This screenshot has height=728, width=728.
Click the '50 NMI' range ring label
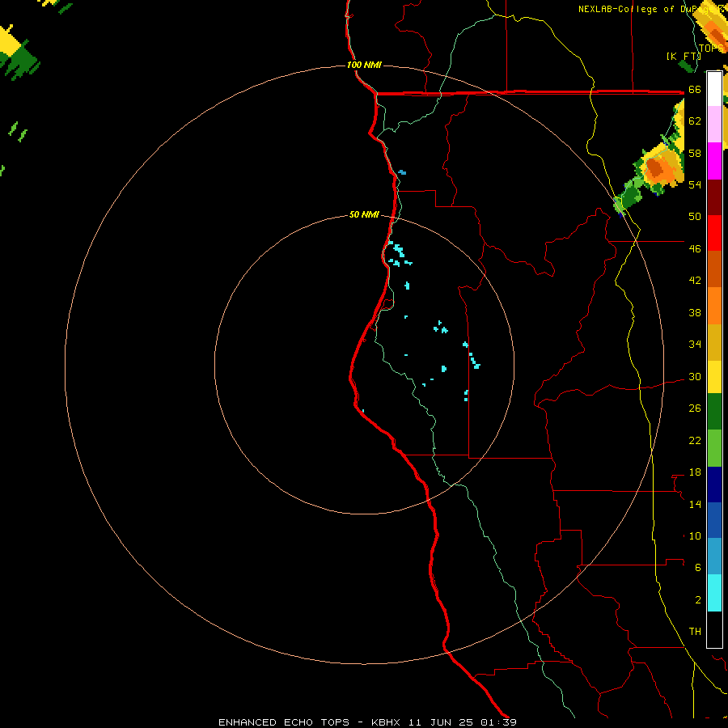click(364, 214)
